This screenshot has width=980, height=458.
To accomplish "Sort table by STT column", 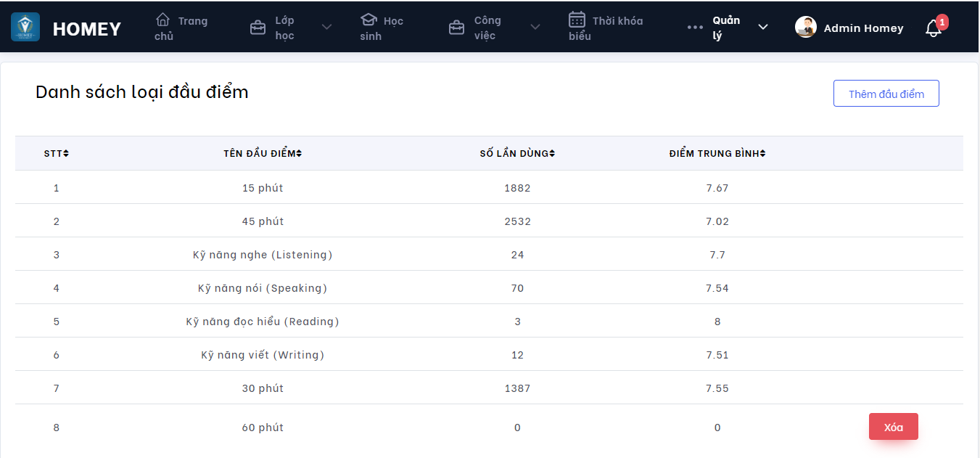I will 57,153.
